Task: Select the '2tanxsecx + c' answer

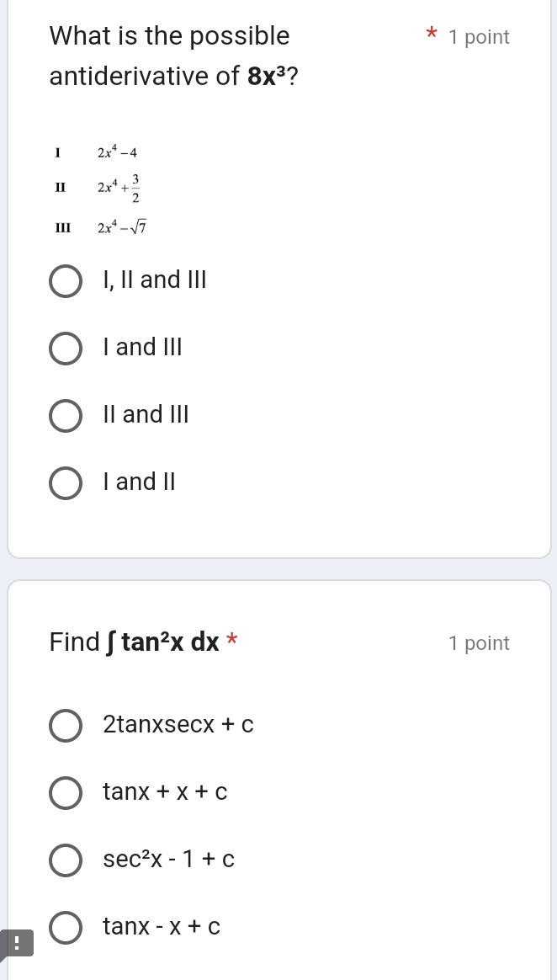Action: coord(66,725)
